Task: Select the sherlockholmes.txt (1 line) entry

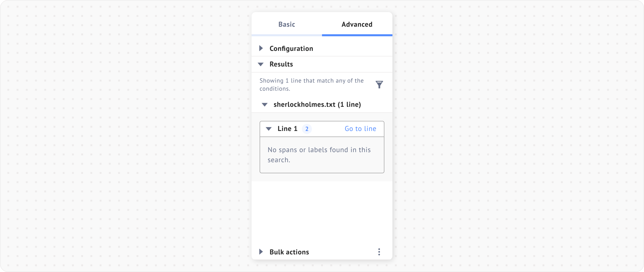Action: pyautogui.click(x=317, y=105)
